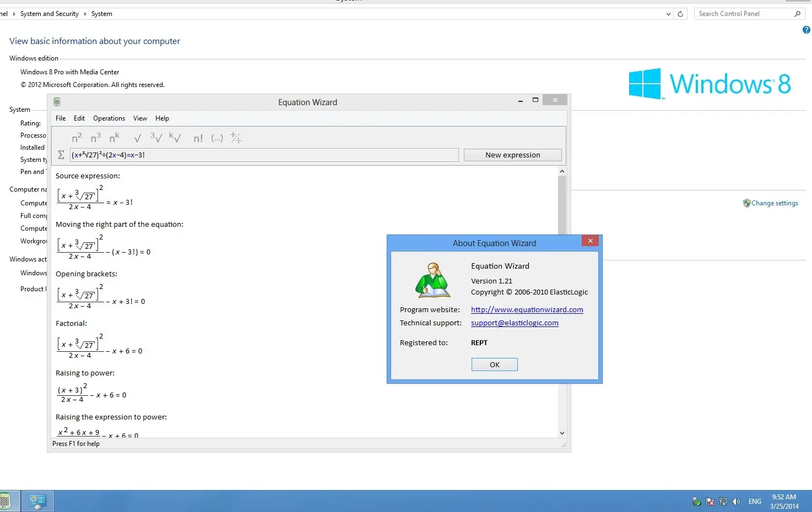
Task: Click the solution scrollbar down arrow
Action: click(x=562, y=433)
